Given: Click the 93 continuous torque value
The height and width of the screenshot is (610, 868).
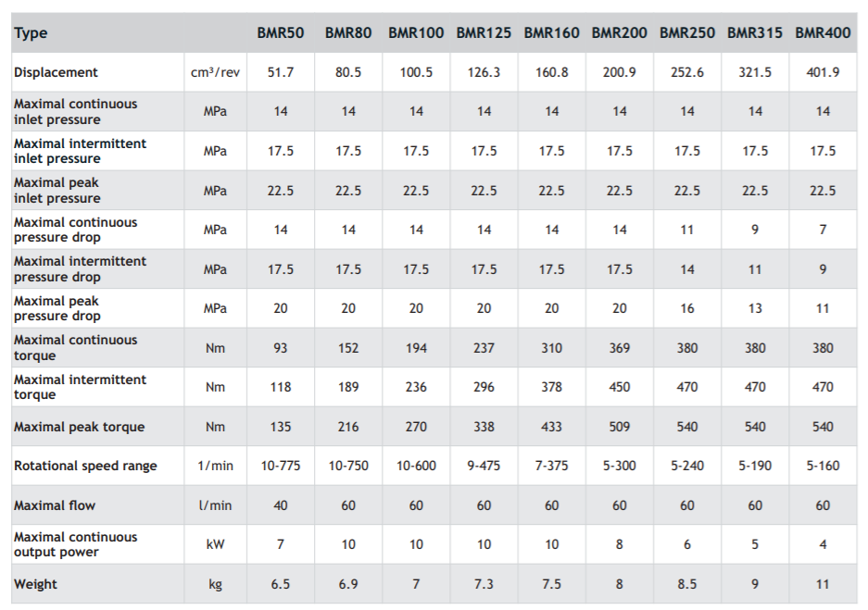Looking at the screenshot, I should pyautogui.click(x=280, y=348).
